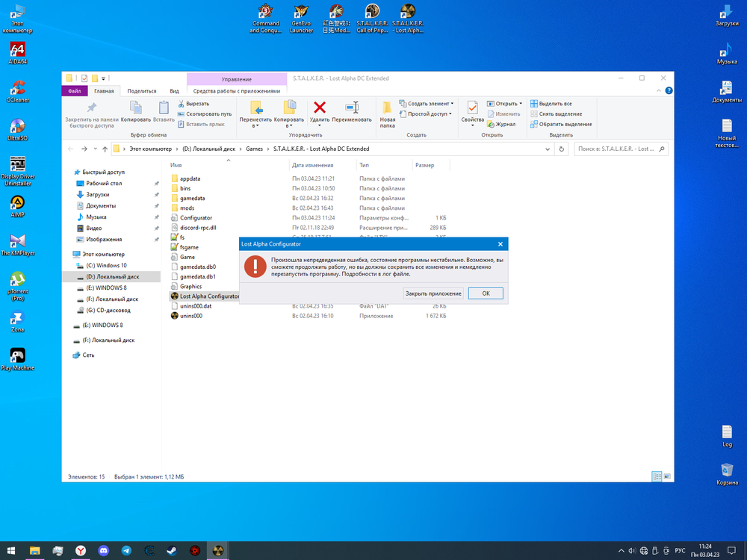Image resolution: width=747 pixels, height=560 pixels.
Task: Open Properties (Свойства) in the ribbon
Action: click(472, 111)
